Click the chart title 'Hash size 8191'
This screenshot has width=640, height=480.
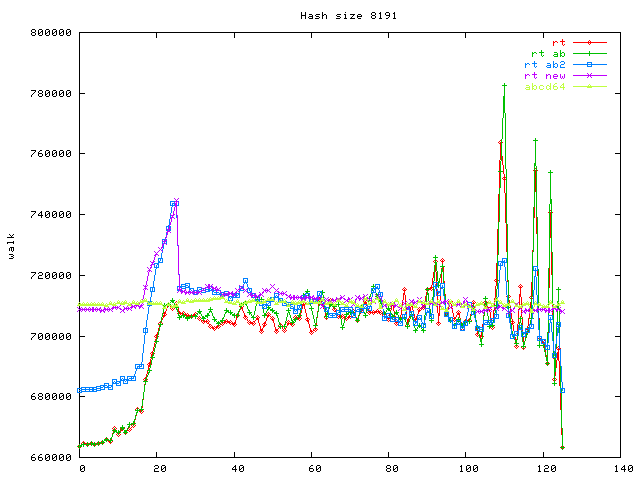341,16
